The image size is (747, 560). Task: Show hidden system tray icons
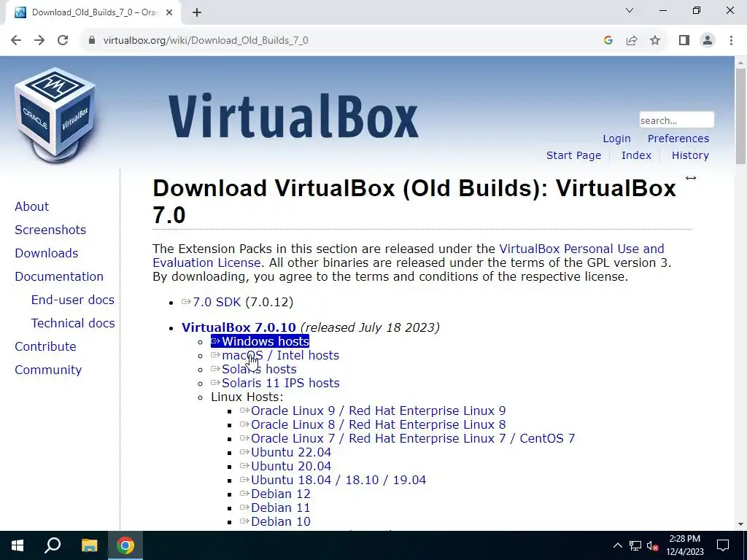click(x=617, y=545)
